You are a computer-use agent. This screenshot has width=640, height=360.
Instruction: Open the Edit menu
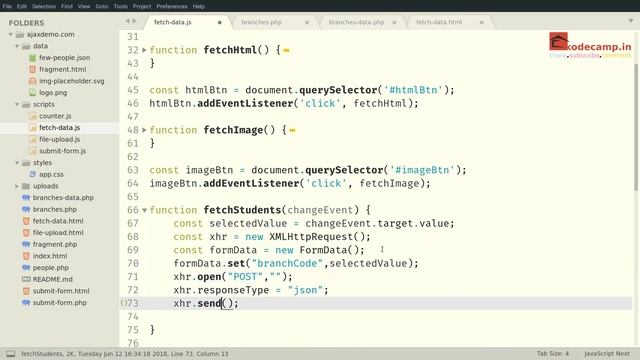[x=22, y=6]
